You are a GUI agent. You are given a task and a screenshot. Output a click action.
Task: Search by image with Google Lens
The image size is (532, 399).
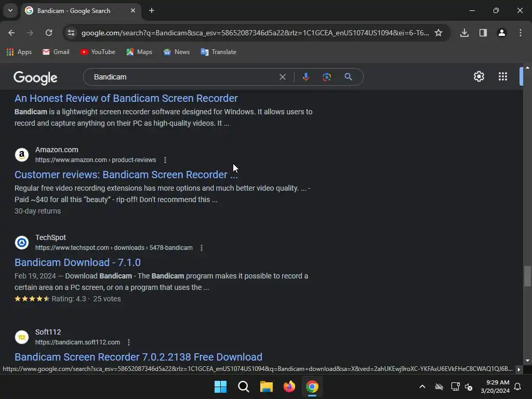click(327, 77)
